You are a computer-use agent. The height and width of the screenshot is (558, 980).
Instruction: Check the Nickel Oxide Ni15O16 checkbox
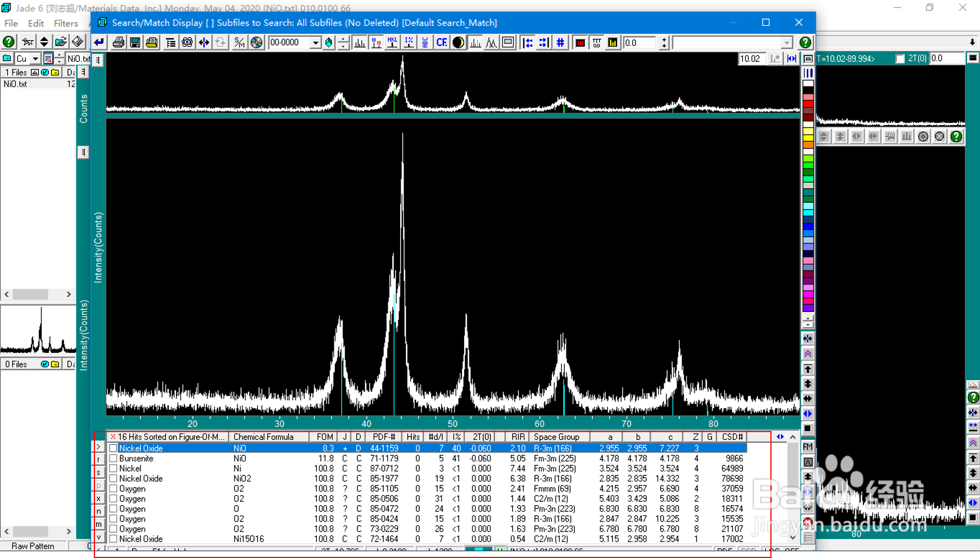[114, 539]
